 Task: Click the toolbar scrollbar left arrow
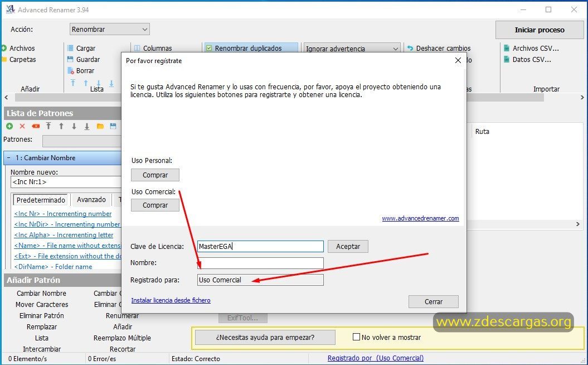[x=6, y=97]
